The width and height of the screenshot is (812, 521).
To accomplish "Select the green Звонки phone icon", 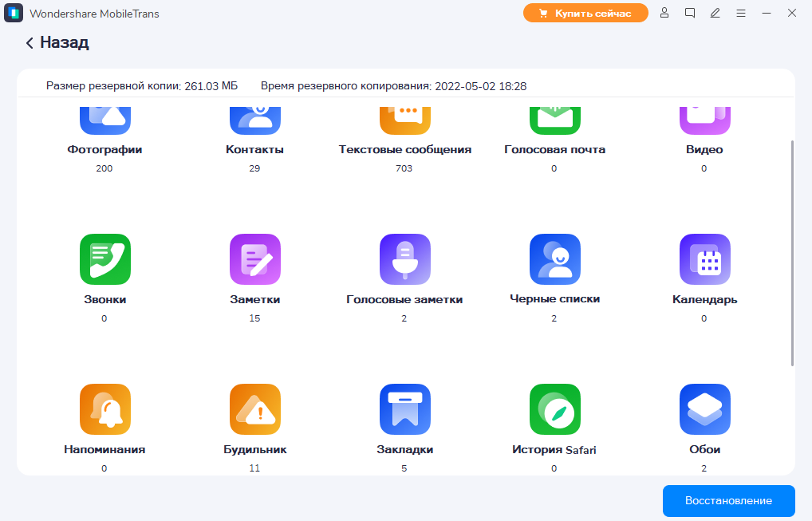I will coord(105,259).
